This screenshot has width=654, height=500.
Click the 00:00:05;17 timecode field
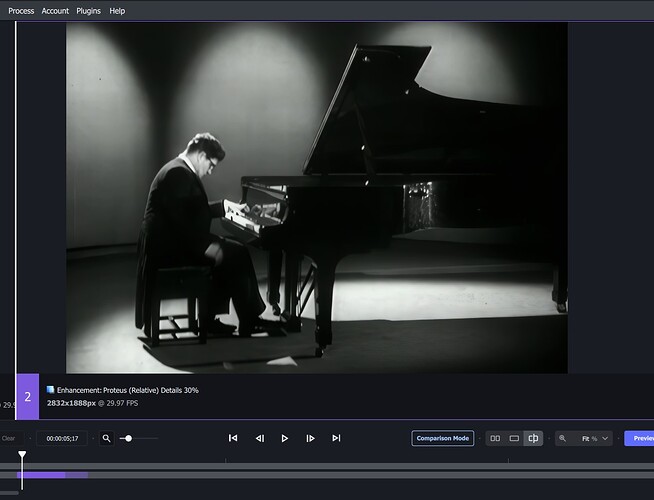(x=62, y=438)
